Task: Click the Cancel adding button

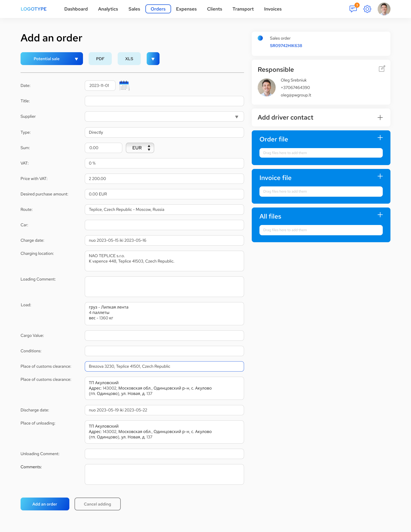Action: point(98,504)
